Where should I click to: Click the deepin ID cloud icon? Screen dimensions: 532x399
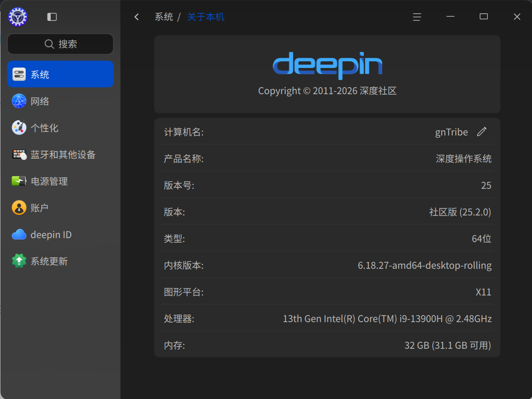point(19,235)
